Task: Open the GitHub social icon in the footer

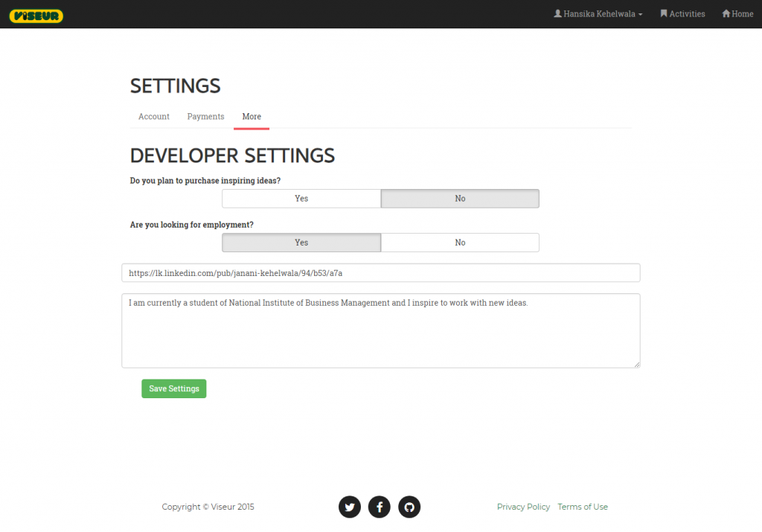Action: point(409,507)
